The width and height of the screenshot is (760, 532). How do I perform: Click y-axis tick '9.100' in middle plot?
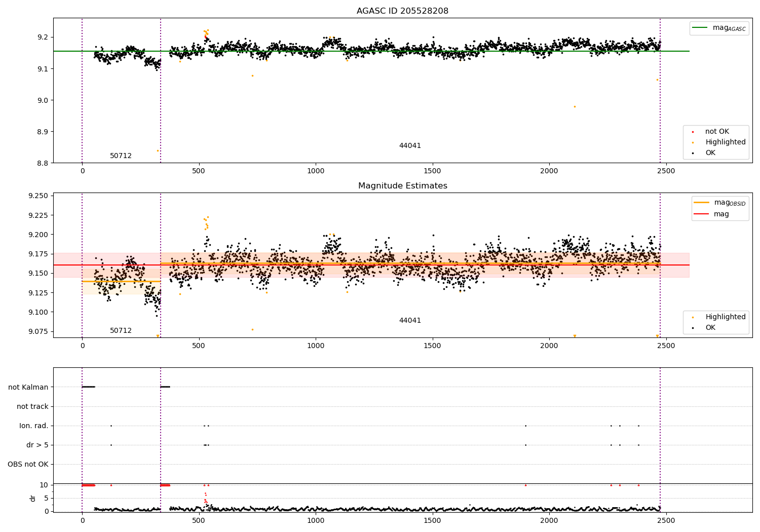[x=39, y=312]
